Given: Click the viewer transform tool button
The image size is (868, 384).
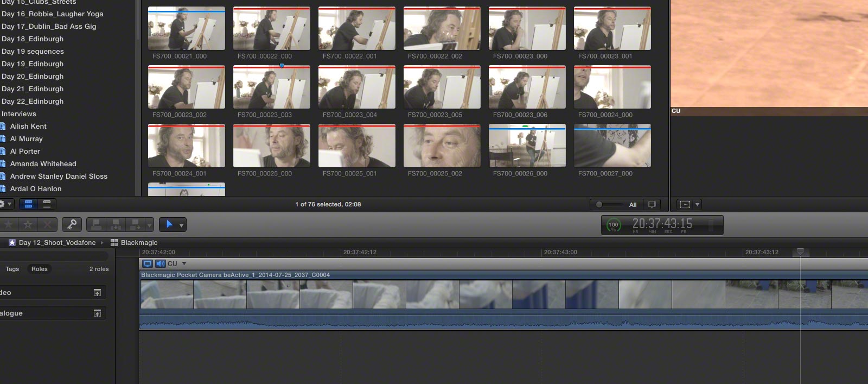Looking at the screenshot, I should click(685, 204).
